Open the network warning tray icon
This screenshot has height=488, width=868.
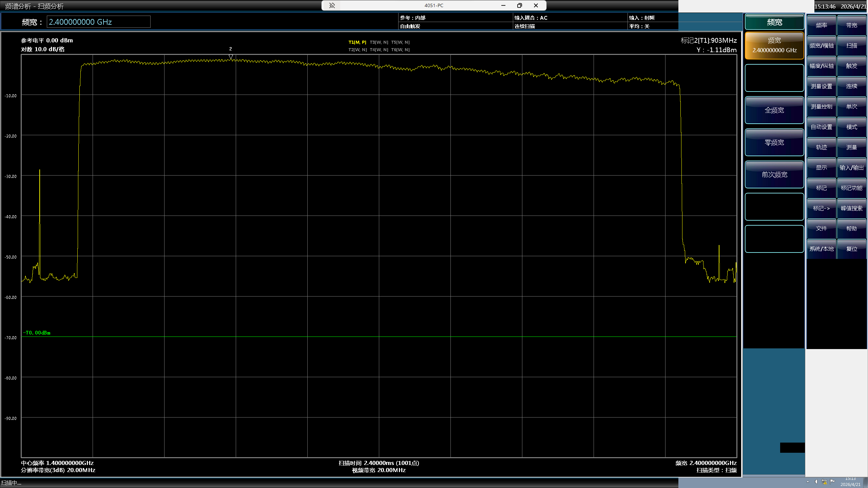point(824,482)
